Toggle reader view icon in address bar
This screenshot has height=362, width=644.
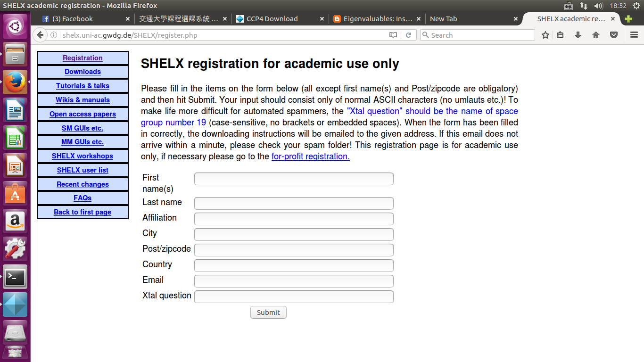point(393,35)
